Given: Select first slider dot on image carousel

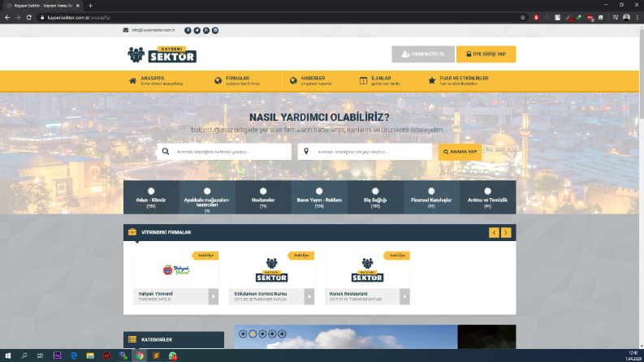Looking at the screenshot, I should coord(243,334).
